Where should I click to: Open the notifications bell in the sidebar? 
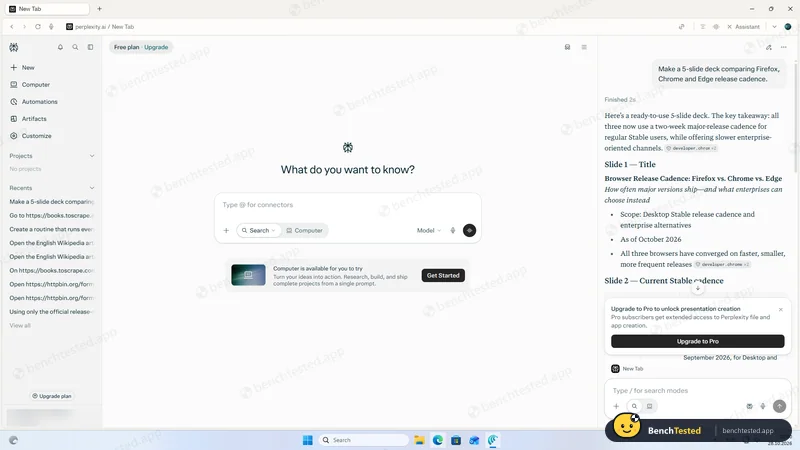(60, 47)
